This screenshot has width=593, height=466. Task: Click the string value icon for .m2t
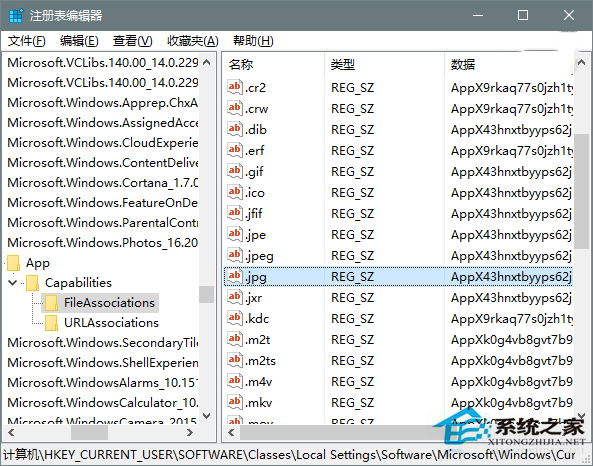pos(234,339)
